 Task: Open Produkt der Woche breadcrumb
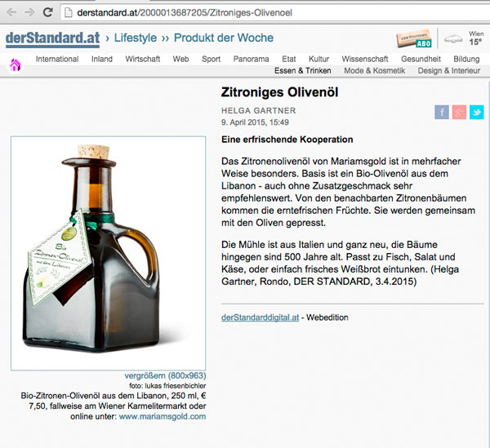click(x=224, y=38)
